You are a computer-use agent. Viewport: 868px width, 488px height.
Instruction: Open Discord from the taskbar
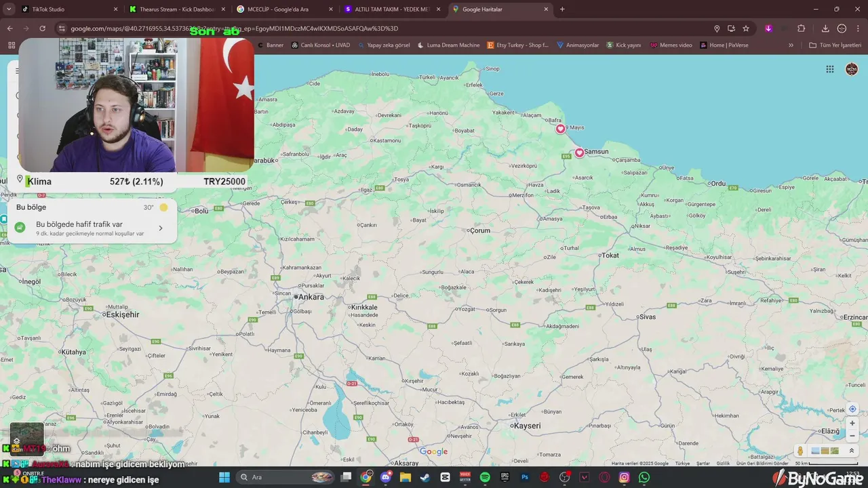(x=386, y=477)
